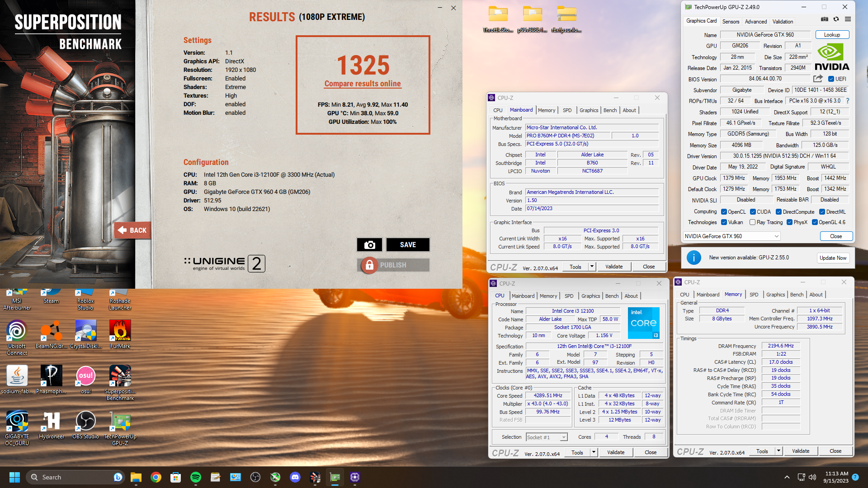
Task: Open BeamNG.drive desktop icon
Action: coord(51,334)
